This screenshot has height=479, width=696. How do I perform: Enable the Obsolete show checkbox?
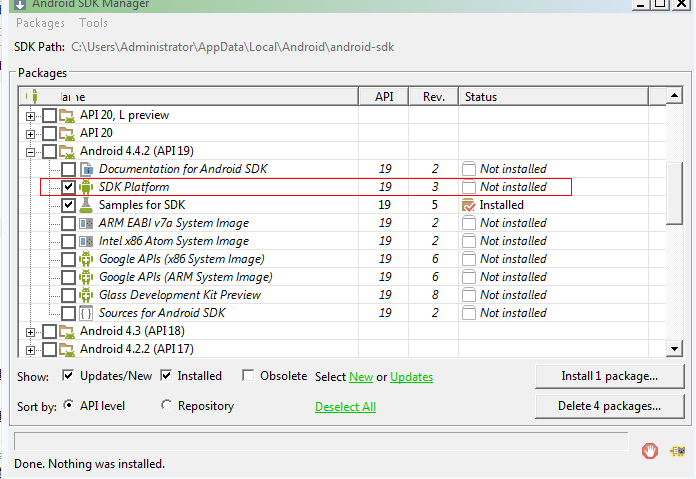point(248,376)
